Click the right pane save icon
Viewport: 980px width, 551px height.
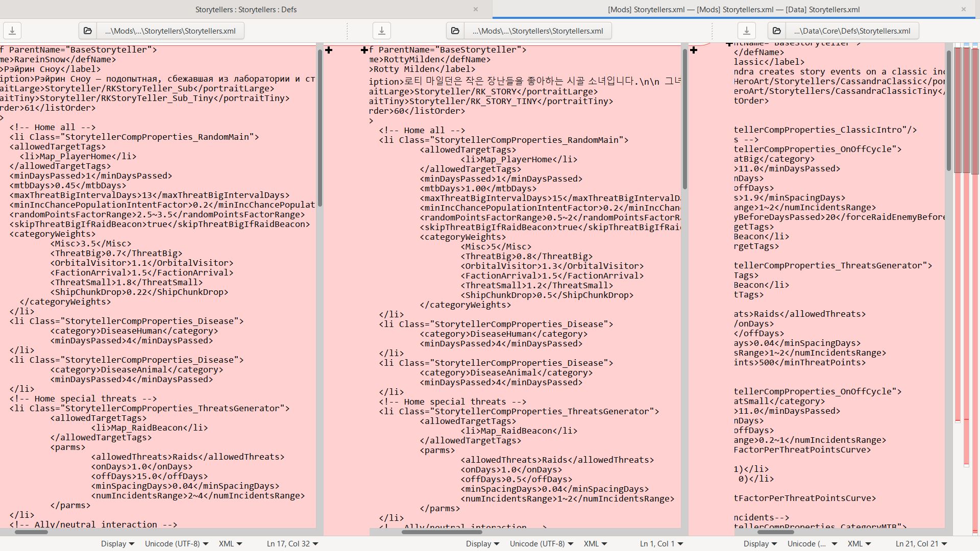pyautogui.click(x=746, y=31)
